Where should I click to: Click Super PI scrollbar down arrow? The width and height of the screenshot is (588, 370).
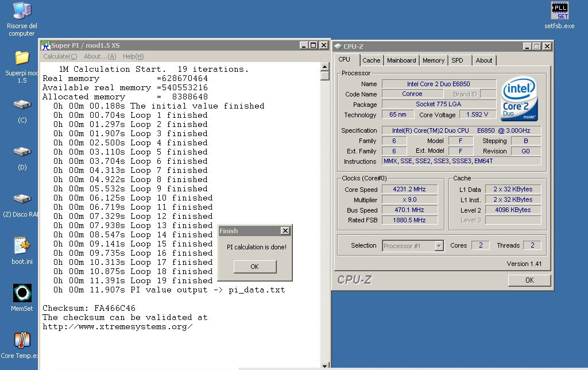325,365
